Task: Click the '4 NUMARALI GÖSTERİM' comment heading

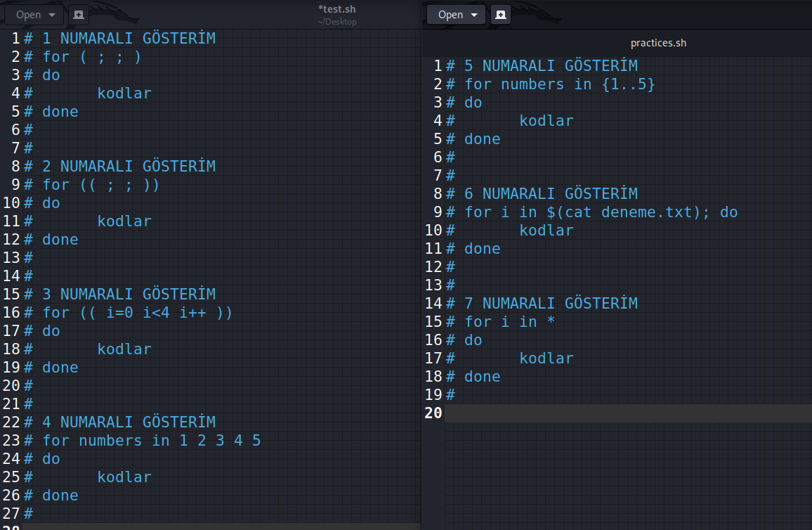Action: [x=129, y=422]
